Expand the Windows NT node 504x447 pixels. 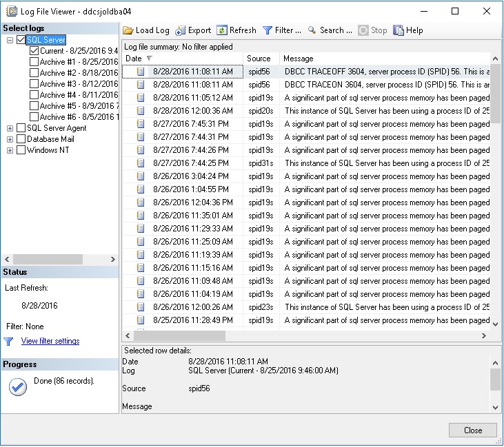point(10,150)
